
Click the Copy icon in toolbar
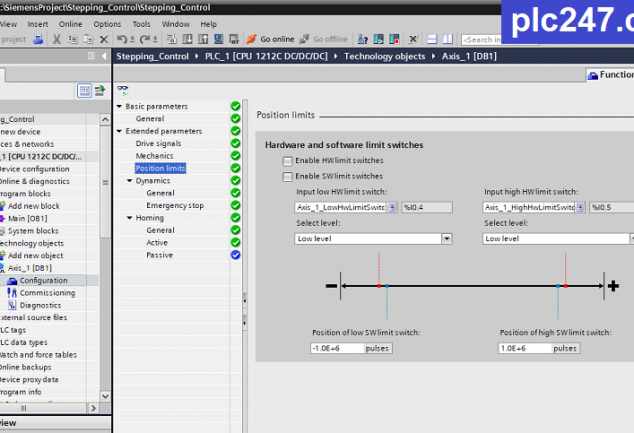point(72,39)
